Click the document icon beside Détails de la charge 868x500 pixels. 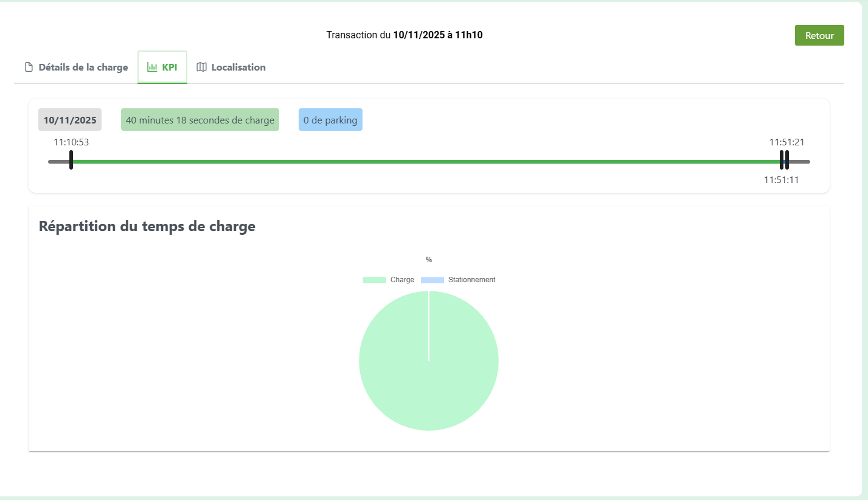tap(28, 68)
